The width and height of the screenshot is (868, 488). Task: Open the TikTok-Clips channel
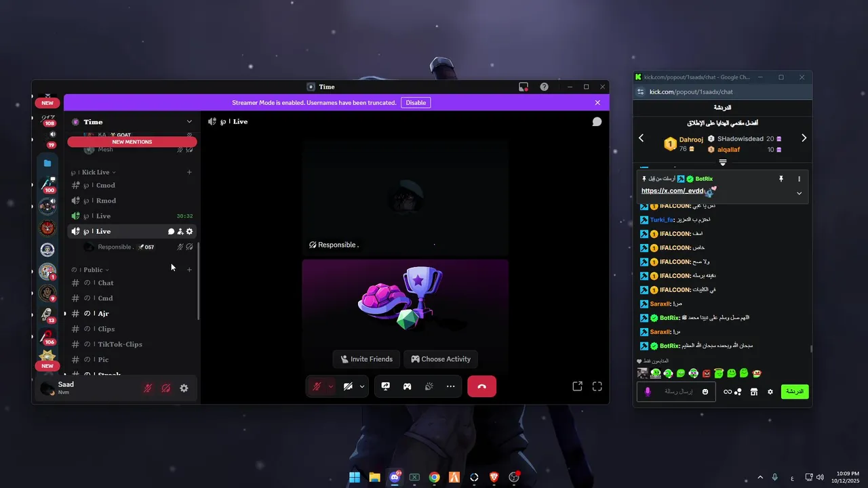[132, 344]
